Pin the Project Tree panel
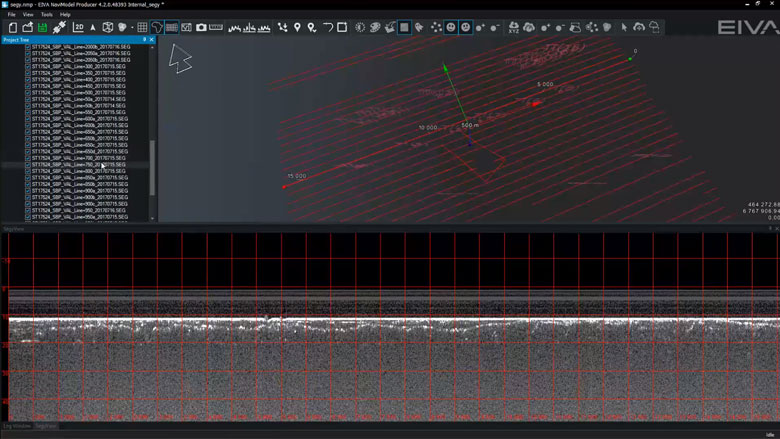The width and height of the screenshot is (780, 439). point(145,39)
